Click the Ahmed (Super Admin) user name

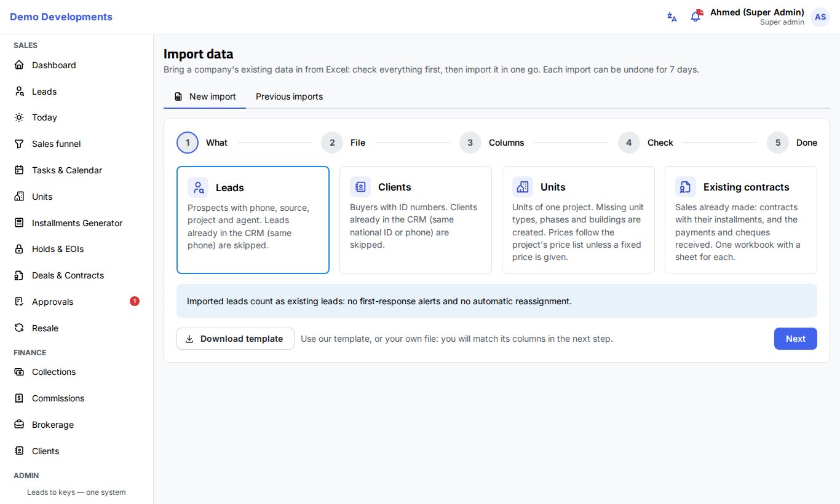tap(757, 12)
